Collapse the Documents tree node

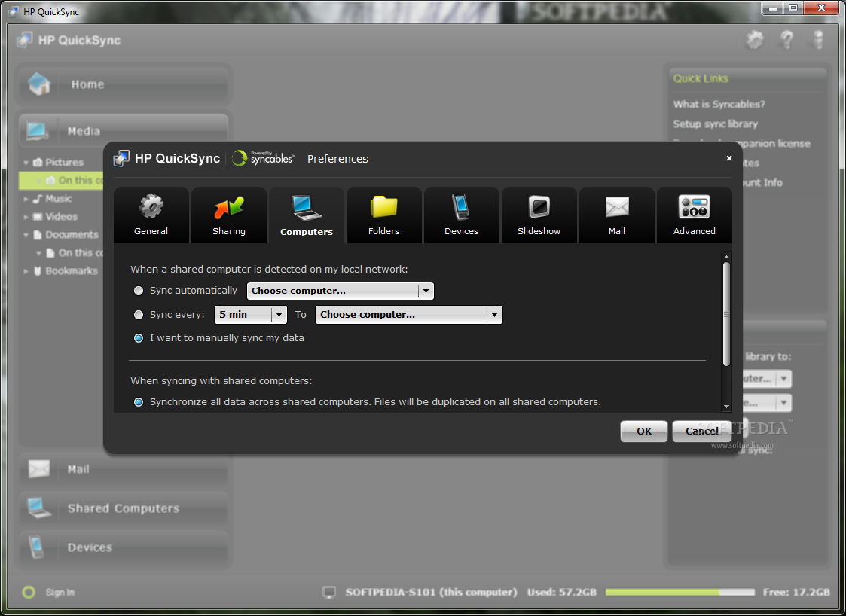26,235
